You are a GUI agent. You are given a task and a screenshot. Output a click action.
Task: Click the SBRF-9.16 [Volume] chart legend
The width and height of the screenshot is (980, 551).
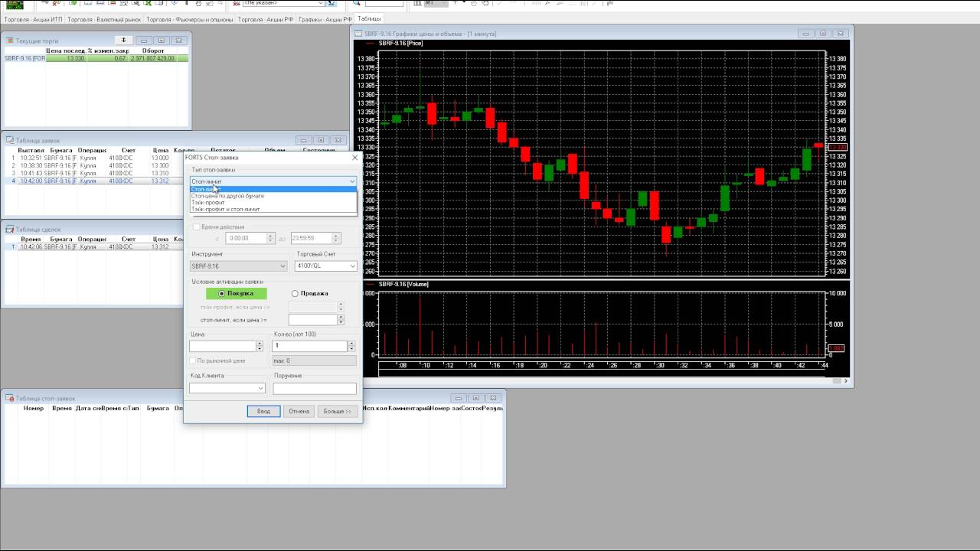point(403,284)
